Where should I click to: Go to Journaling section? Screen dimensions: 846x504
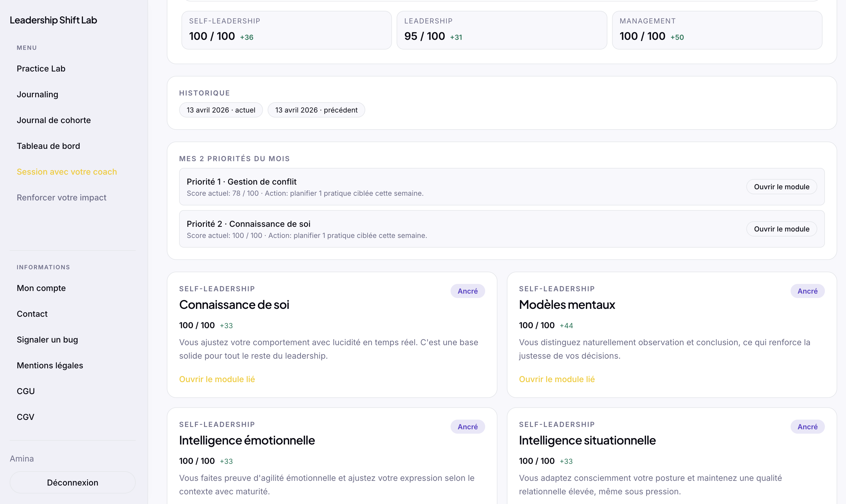[x=37, y=94]
